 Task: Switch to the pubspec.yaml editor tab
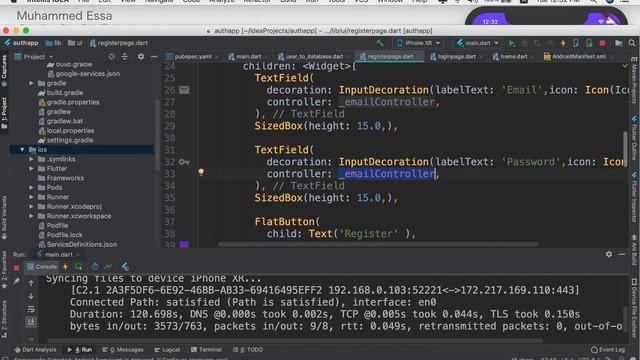click(x=193, y=57)
